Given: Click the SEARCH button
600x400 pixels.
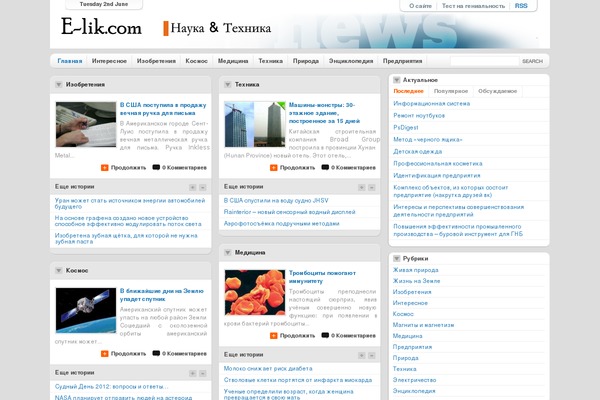Looking at the screenshot, I should [532, 61].
